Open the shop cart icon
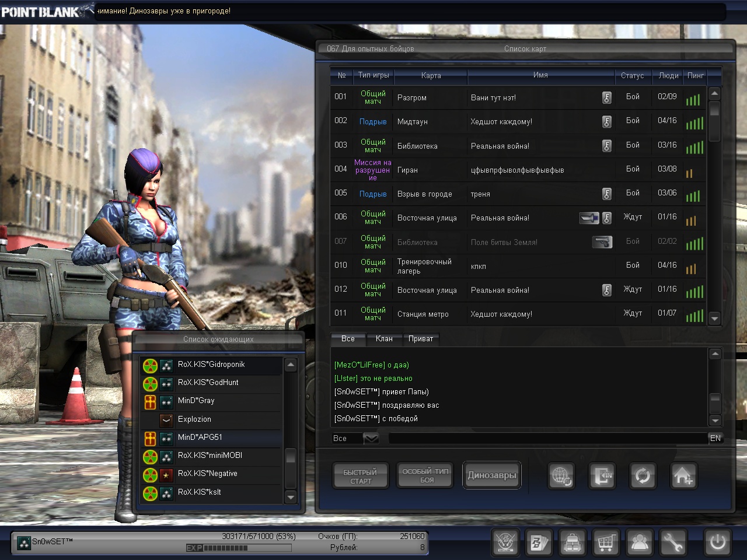747x560 pixels. (606, 543)
